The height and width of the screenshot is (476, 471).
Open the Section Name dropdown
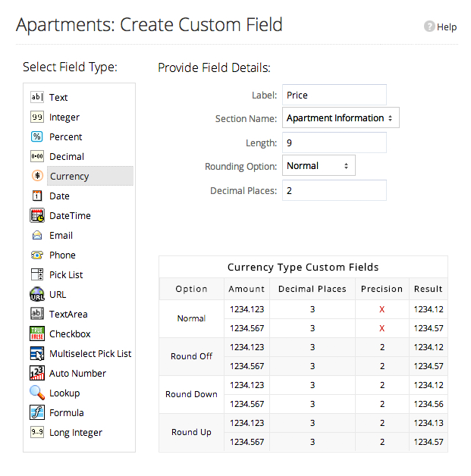pyautogui.click(x=341, y=118)
